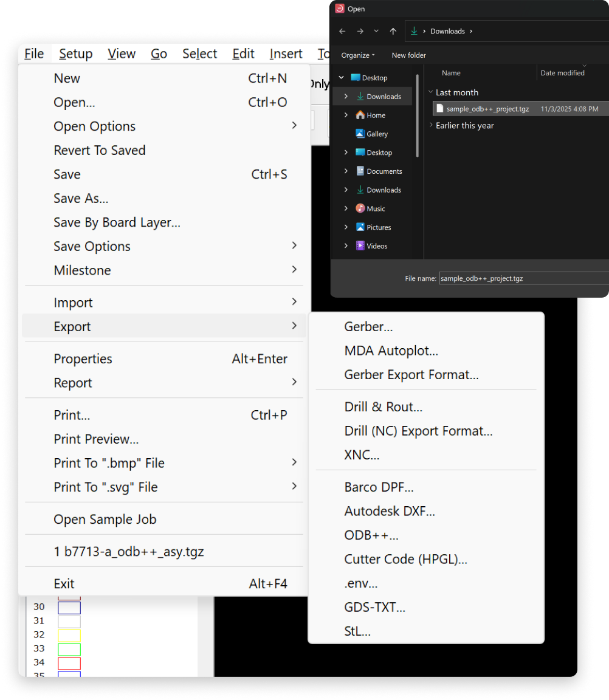Screen dimensions: 609x700
Task: Open the Organize dropdown
Action: click(357, 55)
